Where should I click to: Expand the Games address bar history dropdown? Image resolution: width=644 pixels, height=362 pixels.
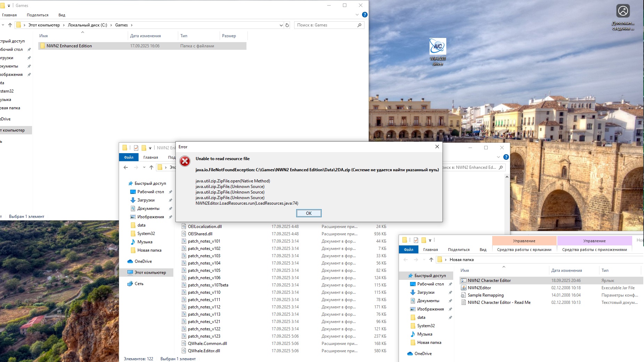281,25
